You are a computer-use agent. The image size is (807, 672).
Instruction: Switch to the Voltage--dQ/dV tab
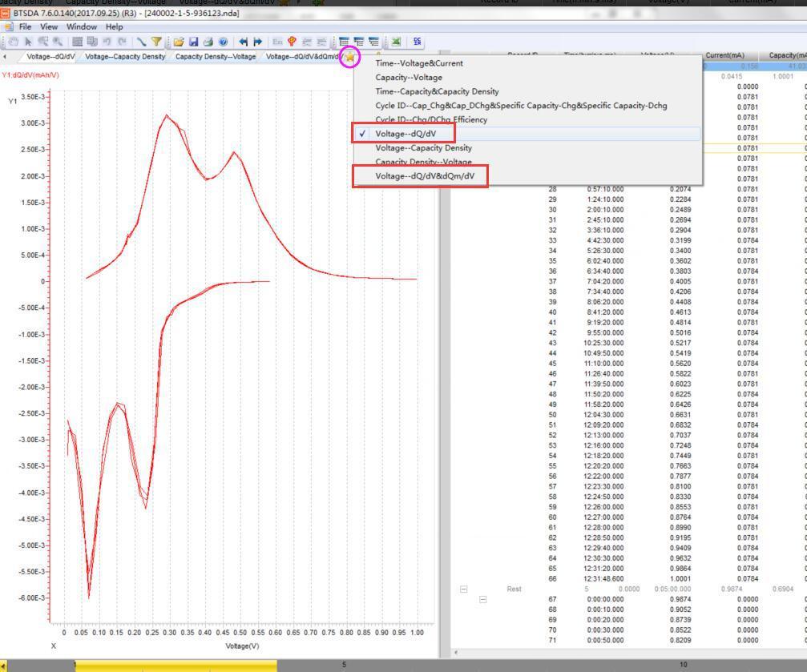coord(50,57)
